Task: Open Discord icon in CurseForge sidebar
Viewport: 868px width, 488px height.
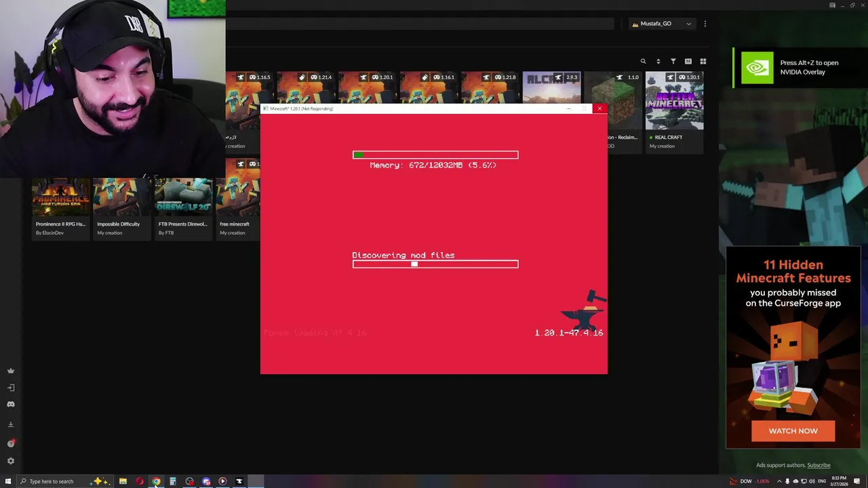Action: click(11, 405)
